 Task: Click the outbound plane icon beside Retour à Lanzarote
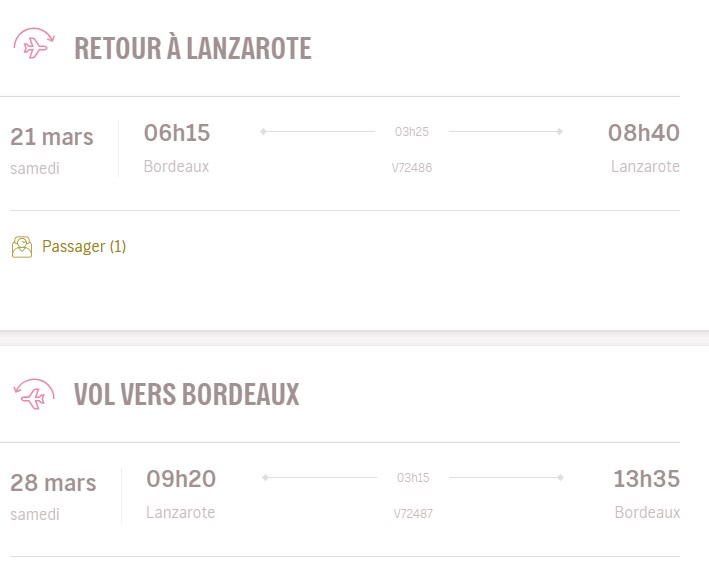pos(34,45)
